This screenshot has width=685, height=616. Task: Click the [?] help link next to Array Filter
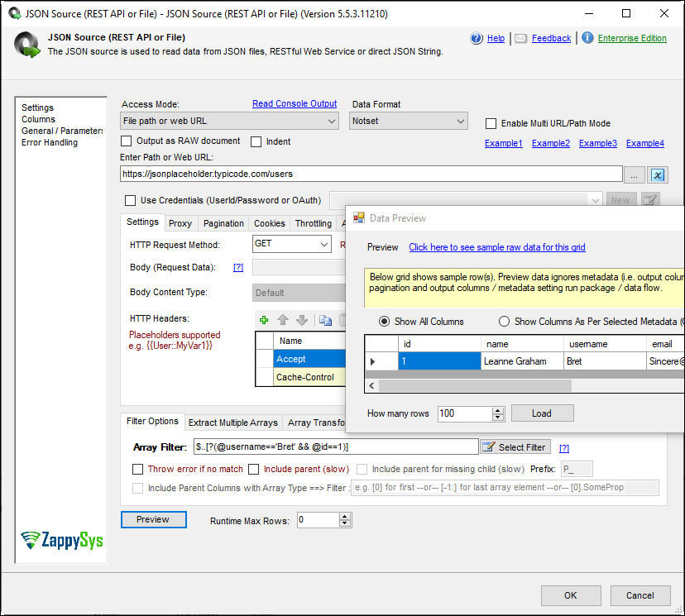(x=564, y=448)
